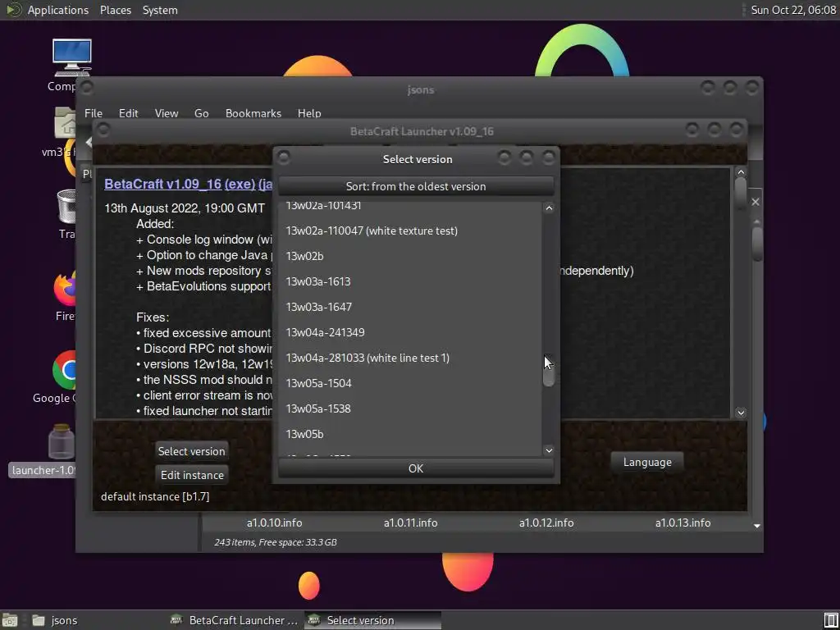Click version list scroll up arrow

click(x=549, y=208)
